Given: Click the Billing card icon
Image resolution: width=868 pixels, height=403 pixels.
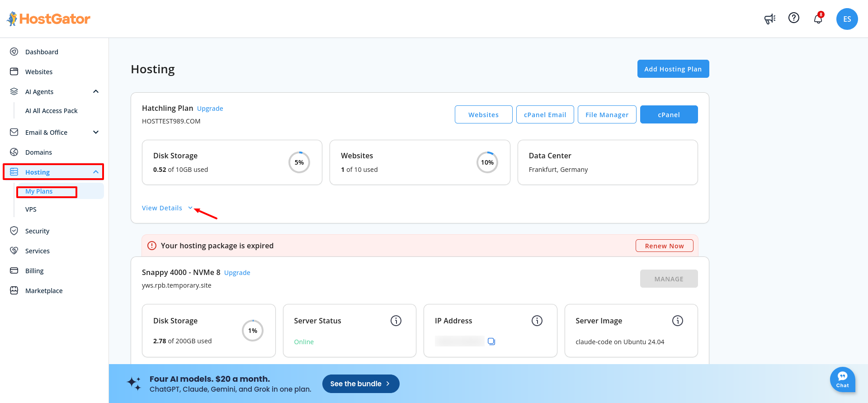Looking at the screenshot, I should (14, 270).
